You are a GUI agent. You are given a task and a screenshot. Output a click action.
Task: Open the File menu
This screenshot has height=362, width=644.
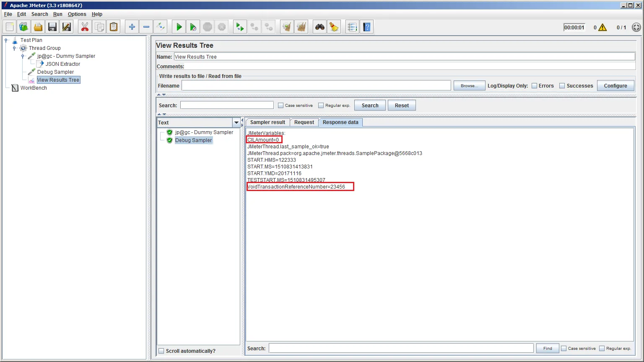(8, 14)
